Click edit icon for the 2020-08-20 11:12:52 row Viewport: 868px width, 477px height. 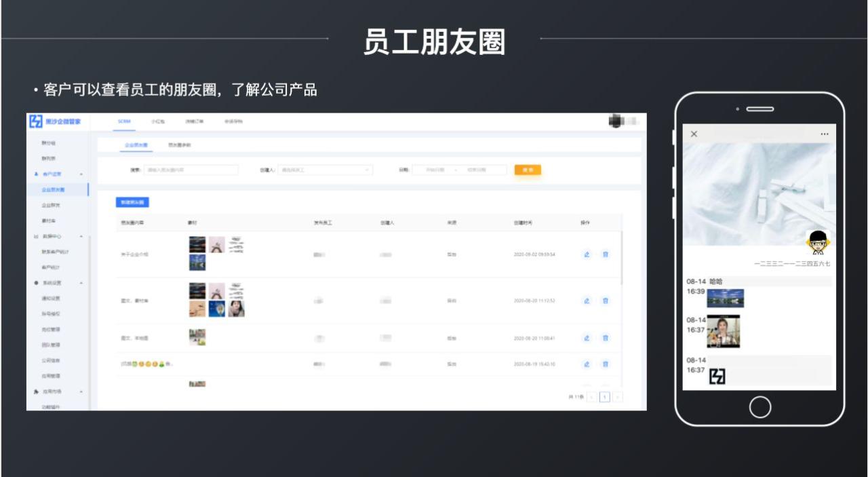point(587,301)
